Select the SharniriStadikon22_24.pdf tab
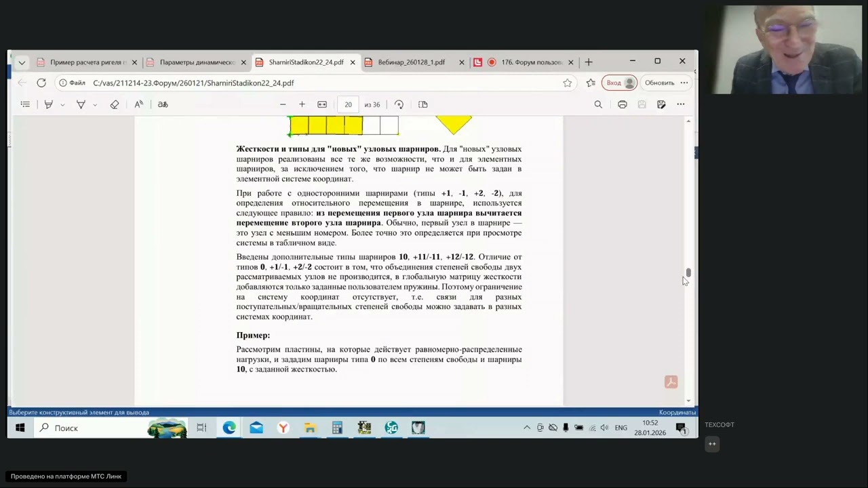 tap(305, 62)
